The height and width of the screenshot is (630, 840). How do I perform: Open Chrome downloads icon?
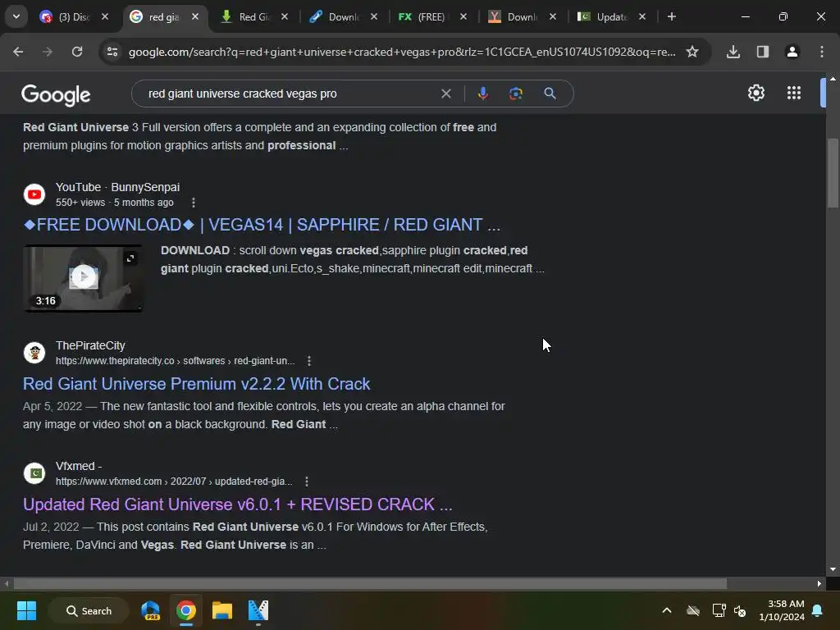[x=733, y=52]
